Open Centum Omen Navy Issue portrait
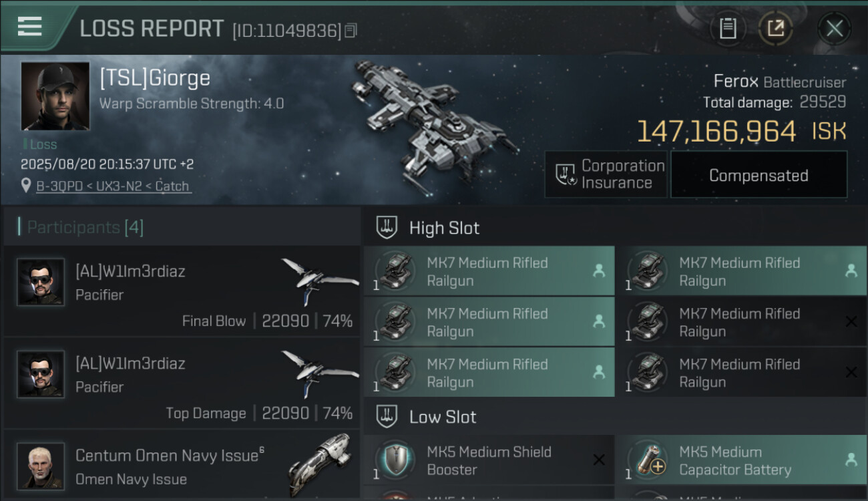 (x=41, y=466)
